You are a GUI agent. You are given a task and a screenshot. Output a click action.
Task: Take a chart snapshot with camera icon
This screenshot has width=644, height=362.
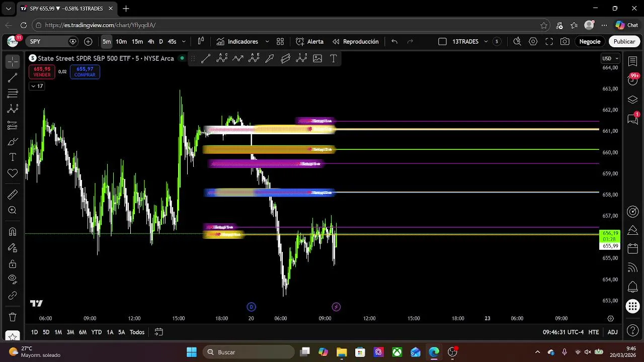click(565, 42)
